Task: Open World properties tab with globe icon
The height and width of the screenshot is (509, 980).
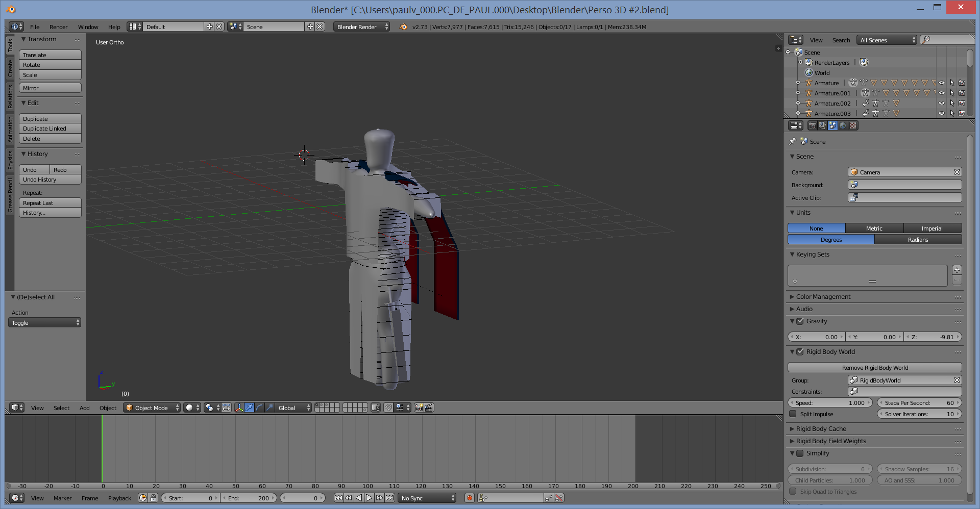Action: (x=843, y=125)
